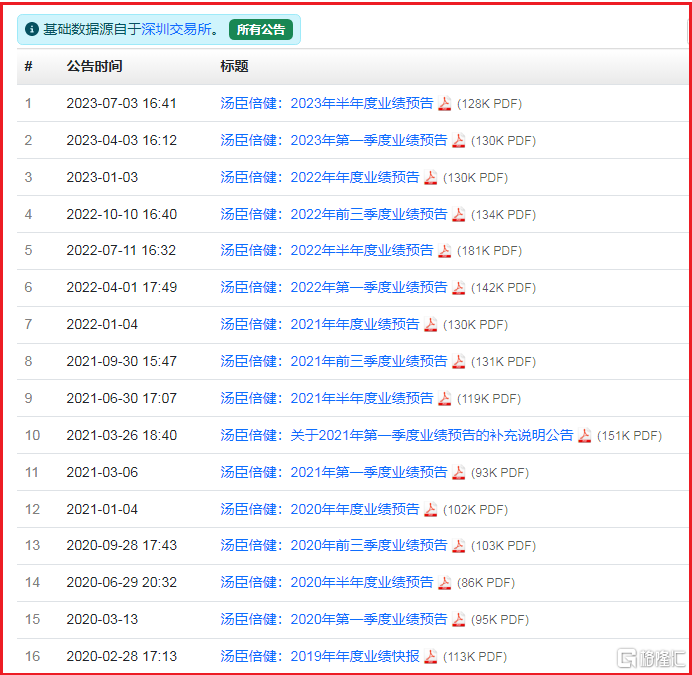Select the date 2021-03-06
The height and width of the screenshot is (675, 692).
pyautogui.click(x=102, y=474)
